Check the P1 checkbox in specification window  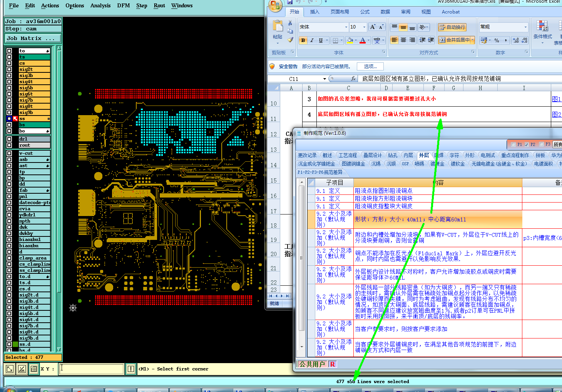(x=513, y=145)
